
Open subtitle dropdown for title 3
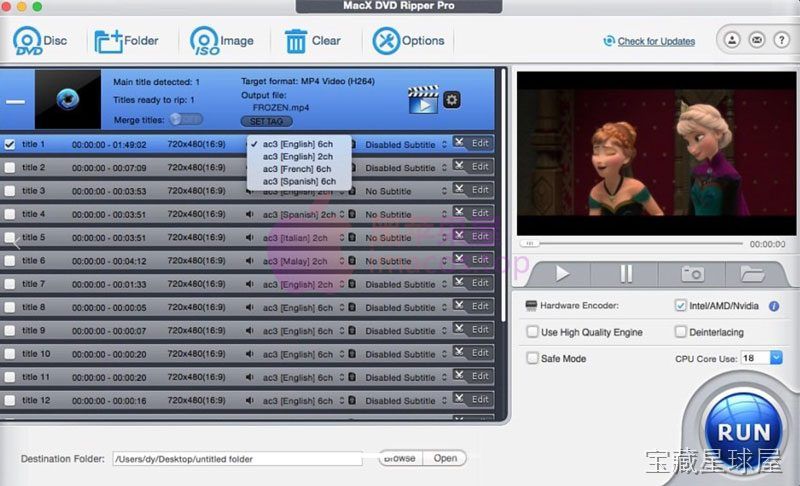pyautogui.click(x=406, y=191)
